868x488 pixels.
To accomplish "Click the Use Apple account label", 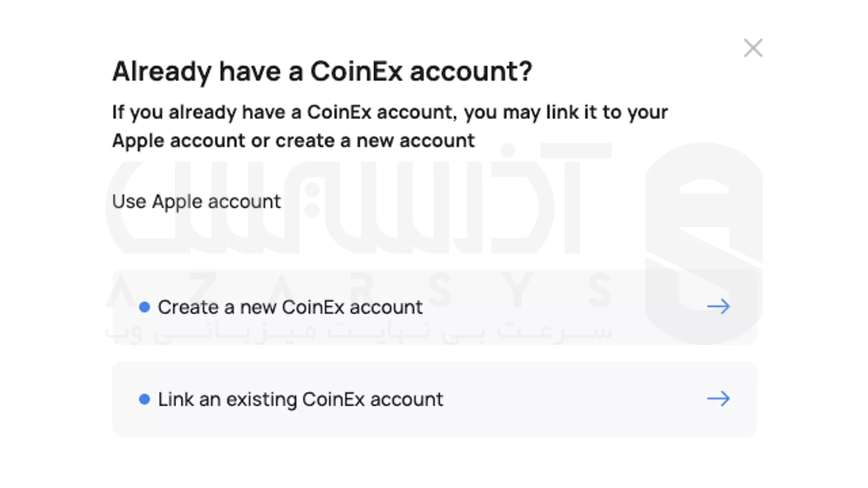I will (x=196, y=202).
